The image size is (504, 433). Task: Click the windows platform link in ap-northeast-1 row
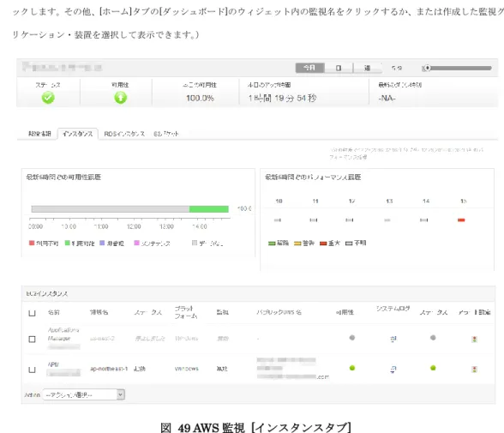[187, 369]
